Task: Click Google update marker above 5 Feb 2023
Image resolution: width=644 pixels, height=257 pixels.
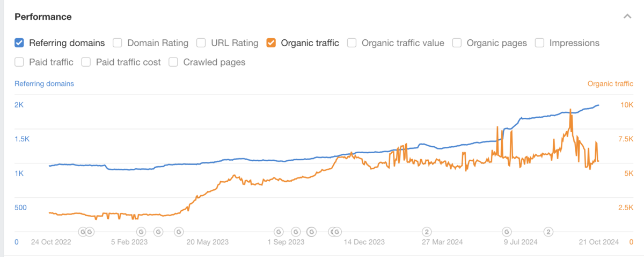Action: click(141, 232)
